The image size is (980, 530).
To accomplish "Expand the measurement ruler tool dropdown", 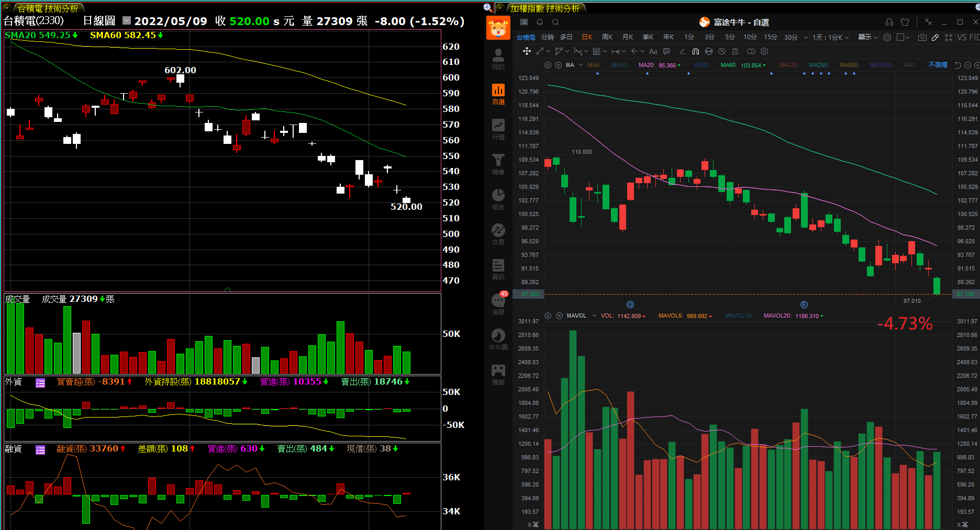I will pos(623,51).
